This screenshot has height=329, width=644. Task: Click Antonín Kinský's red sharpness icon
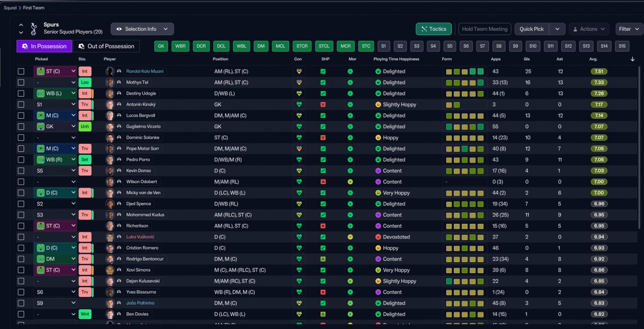pos(323,105)
